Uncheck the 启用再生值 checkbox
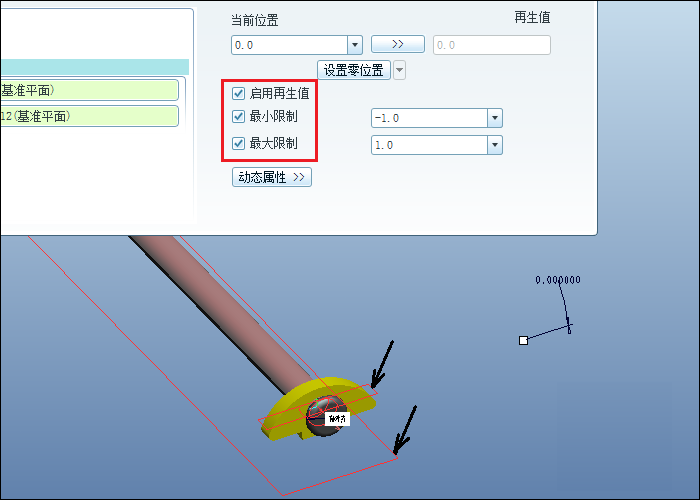Image resolution: width=700 pixels, height=500 pixels. [238, 93]
